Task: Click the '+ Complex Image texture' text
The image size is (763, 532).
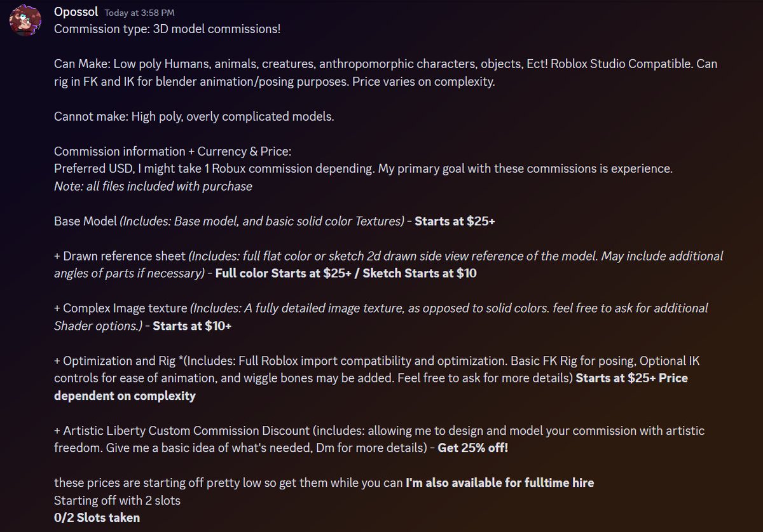Action: pos(121,309)
